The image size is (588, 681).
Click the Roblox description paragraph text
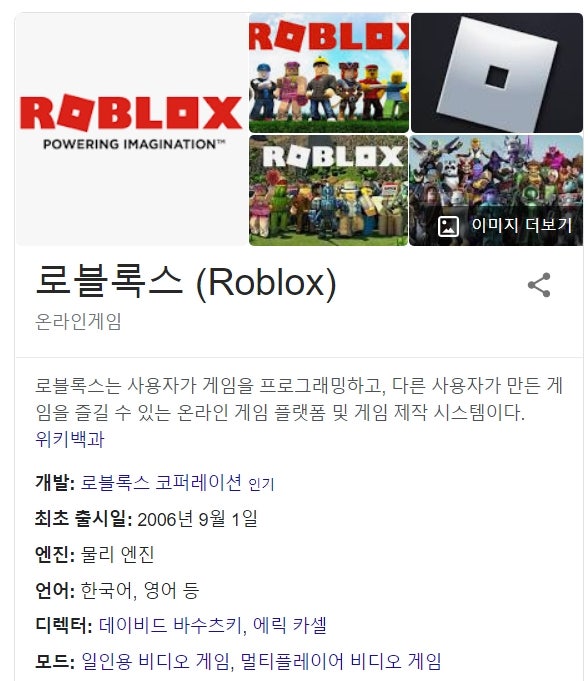[299, 399]
